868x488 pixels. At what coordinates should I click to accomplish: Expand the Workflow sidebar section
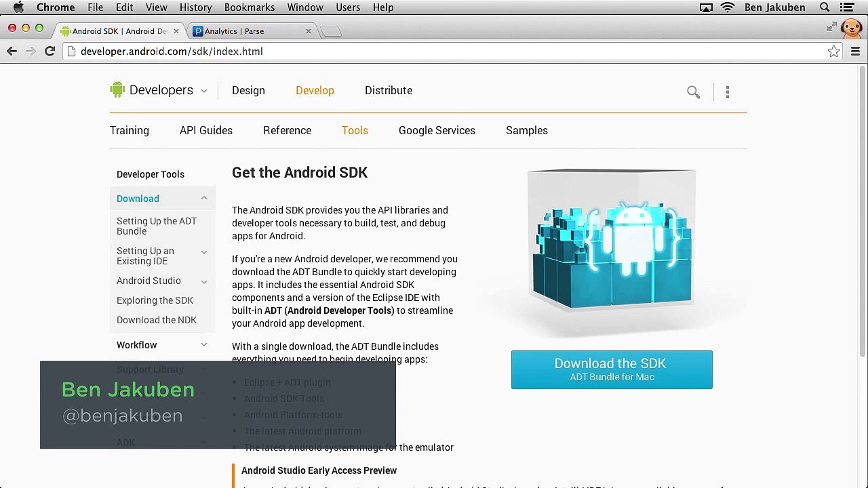pyautogui.click(x=203, y=345)
